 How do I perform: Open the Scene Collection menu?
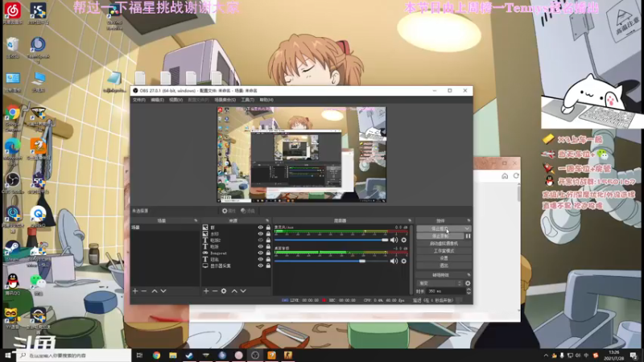point(225,100)
